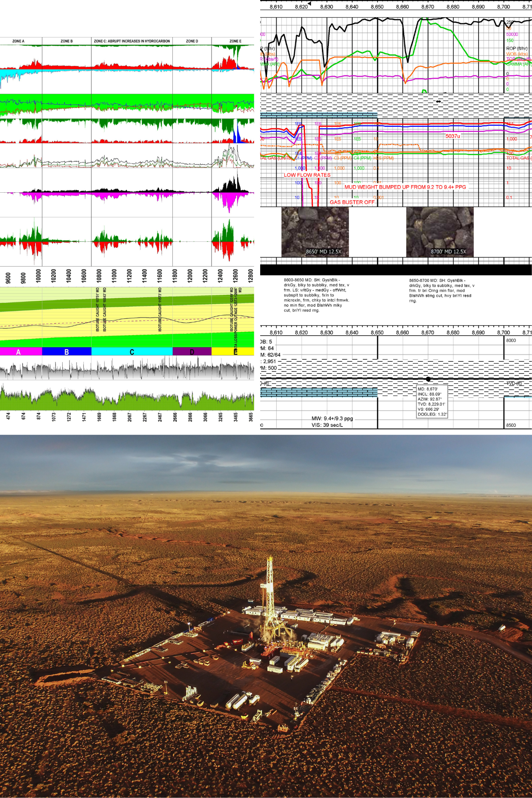Click the drilling rig derrick in the photo

(270, 597)
